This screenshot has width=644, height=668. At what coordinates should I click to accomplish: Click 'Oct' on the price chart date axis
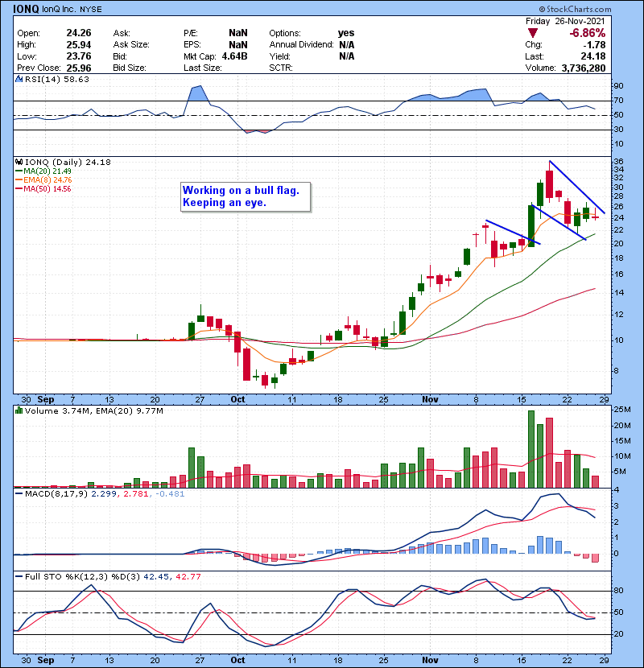237,400
